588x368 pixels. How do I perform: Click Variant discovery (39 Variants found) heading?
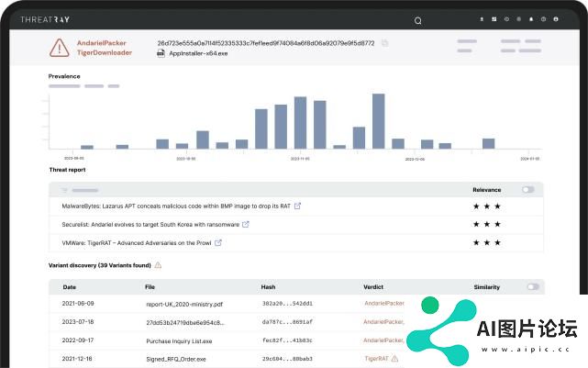pyautogui.click(x=100, y=265)
